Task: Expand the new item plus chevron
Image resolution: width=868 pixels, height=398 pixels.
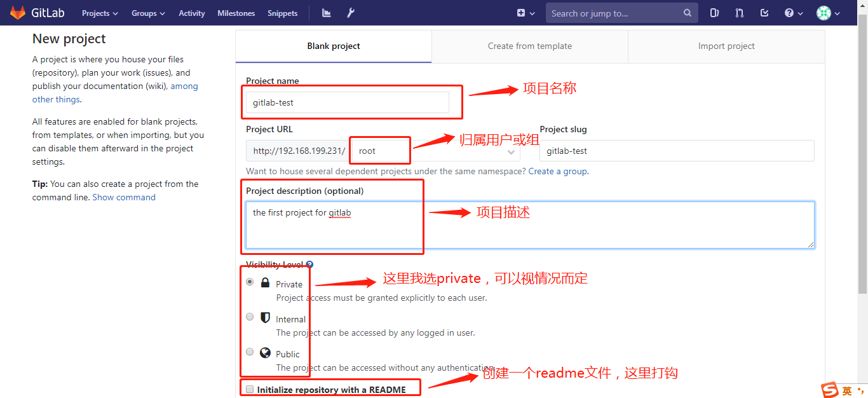Action: [x=532, y=13]
